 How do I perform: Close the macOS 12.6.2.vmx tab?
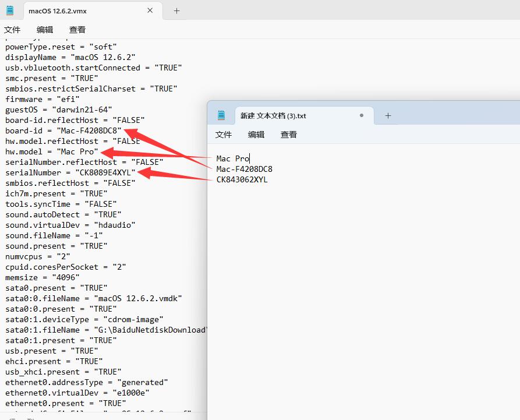(150, 10)
